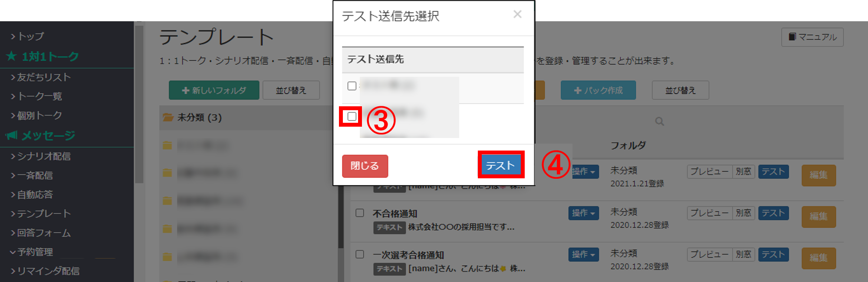
Task: Tick the 不合格通知 row checkbox
Action: pyautogui.click(x=360, y=213)
